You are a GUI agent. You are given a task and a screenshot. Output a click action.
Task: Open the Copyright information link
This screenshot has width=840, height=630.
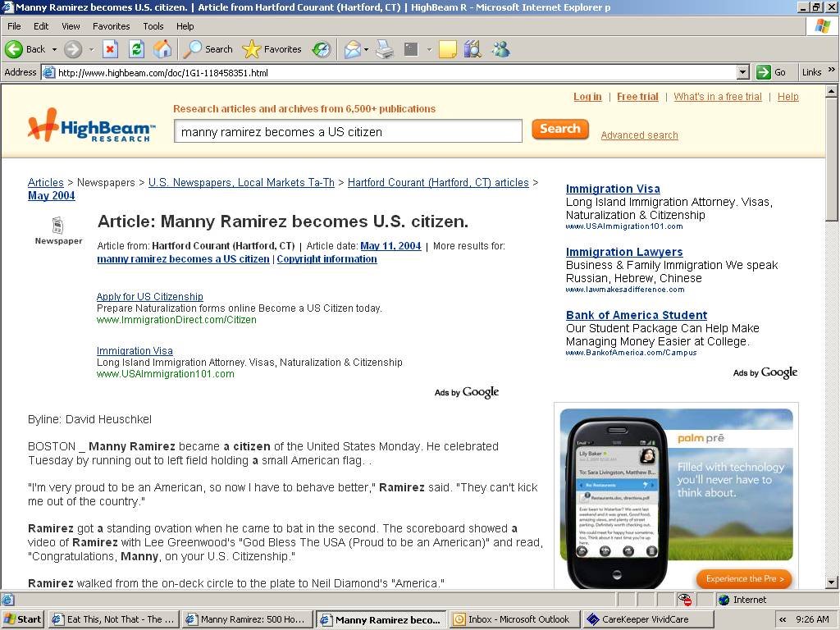326,258
